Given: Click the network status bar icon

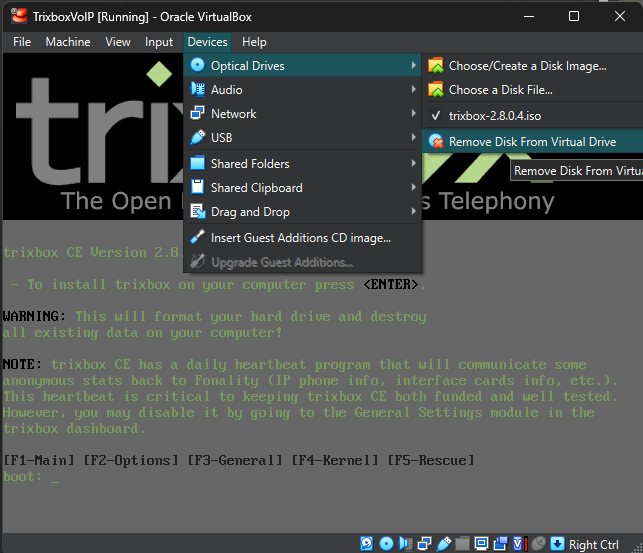Looking at the screenshot, I should click(x=424, y=544).
